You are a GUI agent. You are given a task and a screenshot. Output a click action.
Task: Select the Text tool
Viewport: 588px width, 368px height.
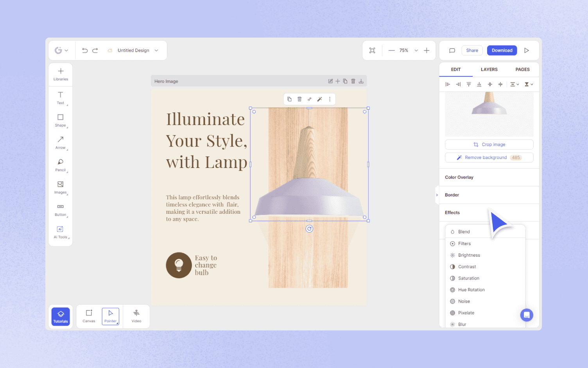click(x=61, y=98)
